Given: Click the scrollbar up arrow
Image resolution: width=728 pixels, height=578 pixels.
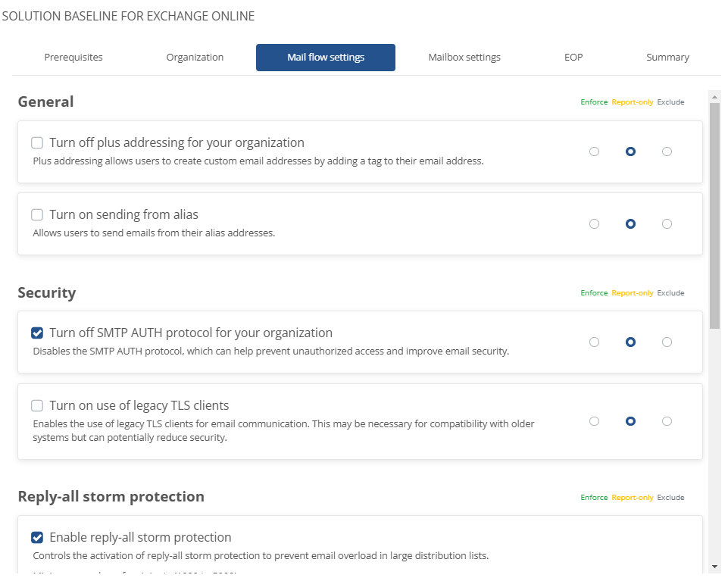Looking at the screenshot, I should 714,96.
